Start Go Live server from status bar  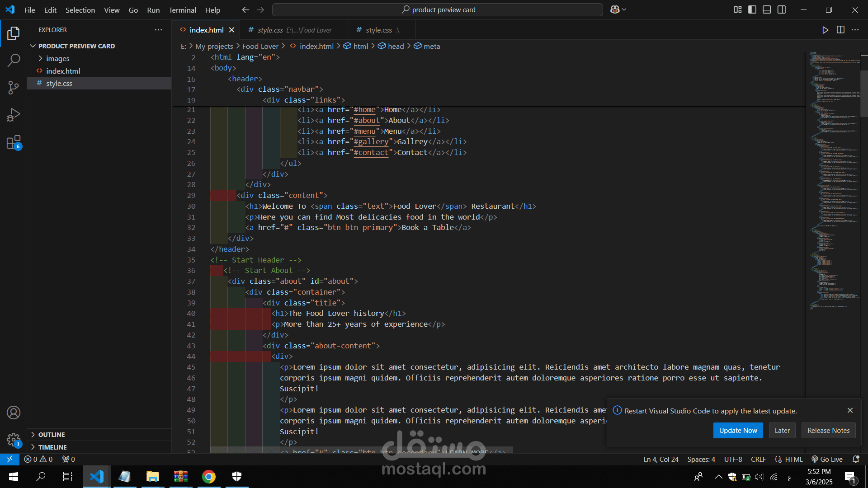click(x=827, y=459)
